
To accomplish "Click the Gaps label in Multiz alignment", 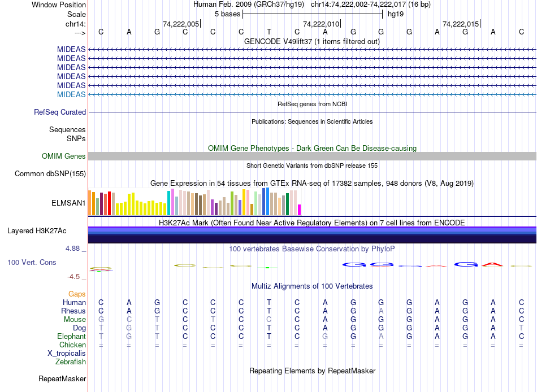I will tap(77, 294).
